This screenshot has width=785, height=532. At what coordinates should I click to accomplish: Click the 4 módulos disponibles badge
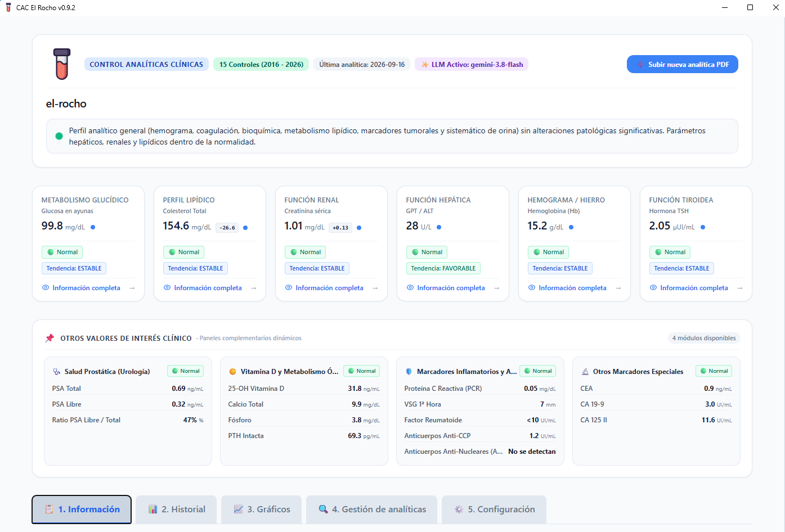click(x=704, y=338)
